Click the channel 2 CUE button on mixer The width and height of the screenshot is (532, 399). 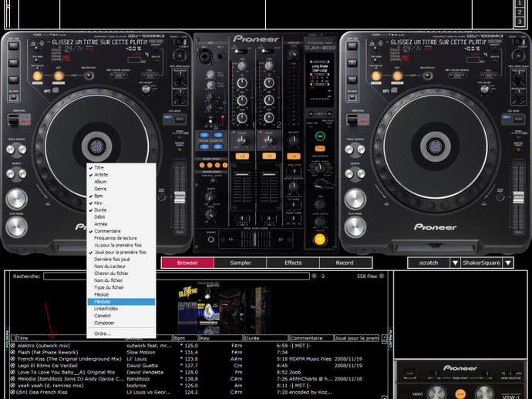tap(269, 156)
